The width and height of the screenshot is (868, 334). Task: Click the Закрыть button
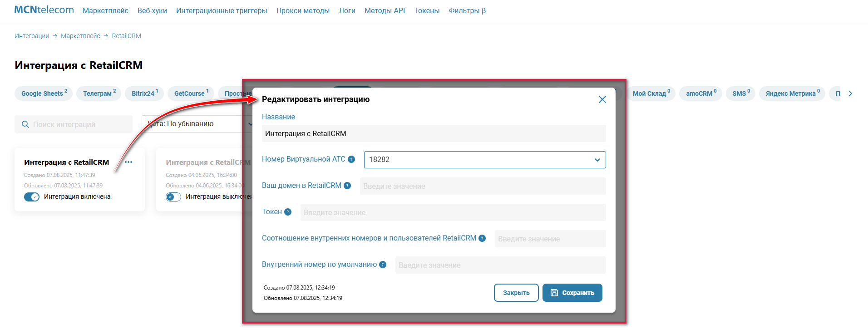(x=516, y=293)
